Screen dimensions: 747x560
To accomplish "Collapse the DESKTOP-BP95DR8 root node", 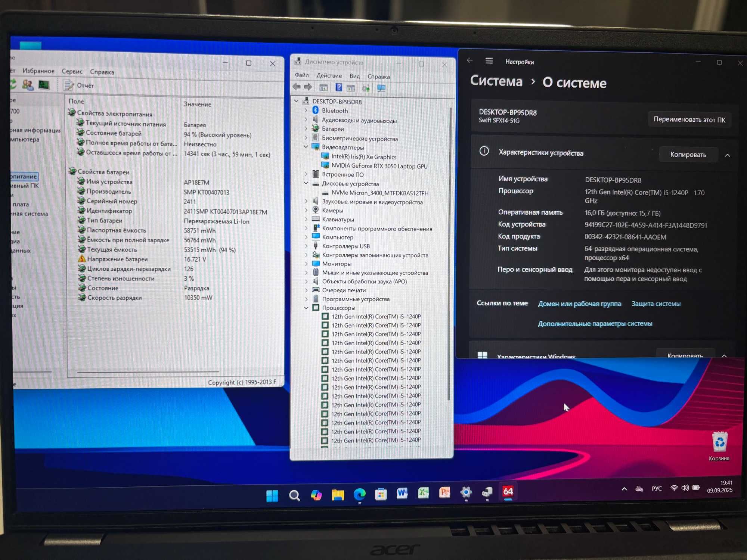I will pyautogui.click(x=297, y=101).
